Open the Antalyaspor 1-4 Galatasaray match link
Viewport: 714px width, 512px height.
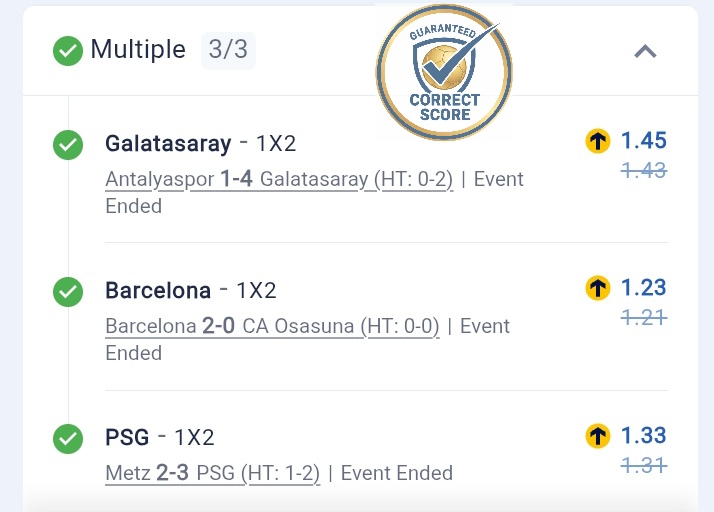pyautogui.click(x=279, y=180)
